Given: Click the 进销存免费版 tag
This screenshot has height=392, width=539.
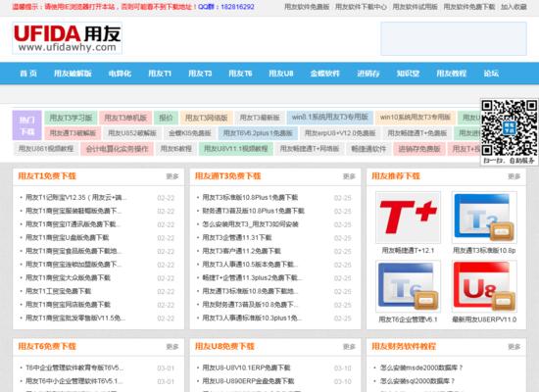Looking at the screenshot, I should [419, 149].
